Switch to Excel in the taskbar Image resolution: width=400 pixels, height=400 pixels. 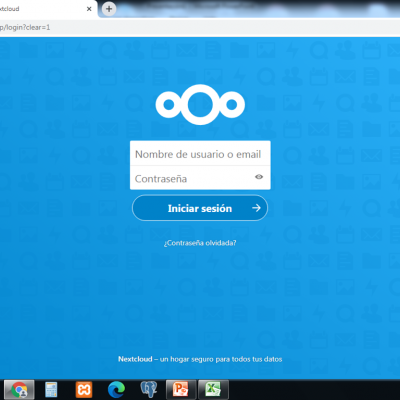213,389
